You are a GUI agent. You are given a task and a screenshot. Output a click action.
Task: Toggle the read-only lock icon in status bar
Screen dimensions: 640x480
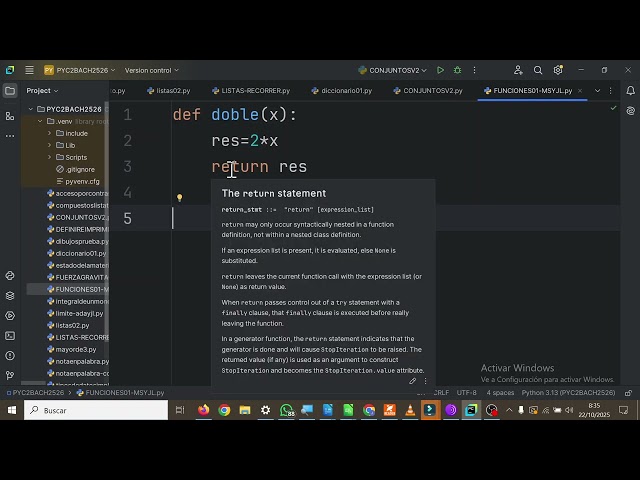[628, 393]
